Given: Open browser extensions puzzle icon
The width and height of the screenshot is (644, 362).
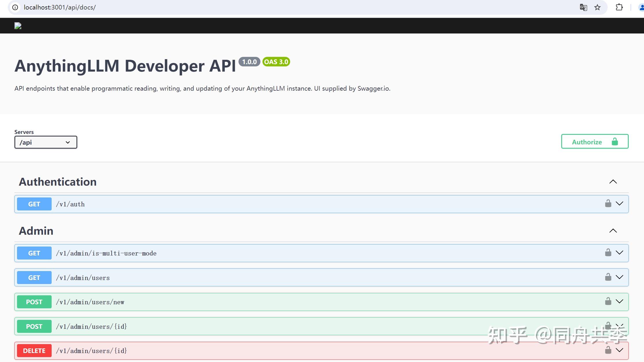Looking at the screenshot, I should [619, 7].
